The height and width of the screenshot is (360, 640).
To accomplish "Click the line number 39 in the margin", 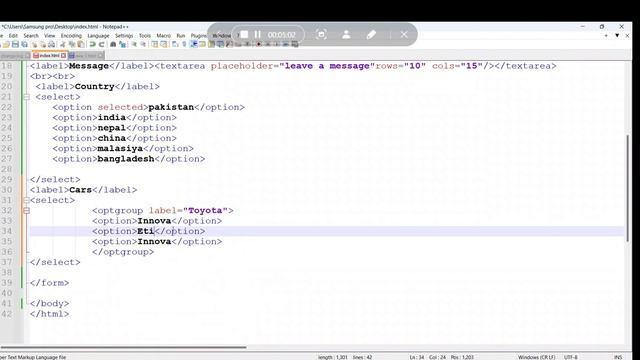I will pos(7,283).
